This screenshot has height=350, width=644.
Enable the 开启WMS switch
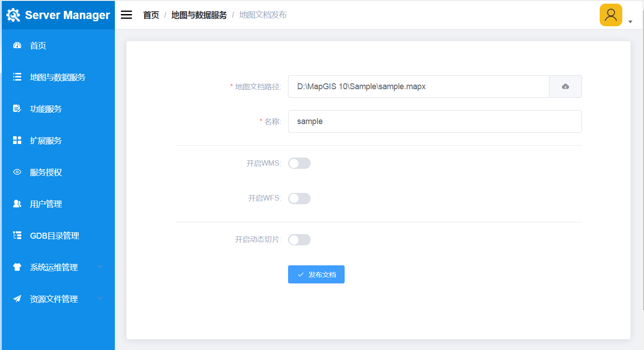pyautogui.click(x=299, y=163)
